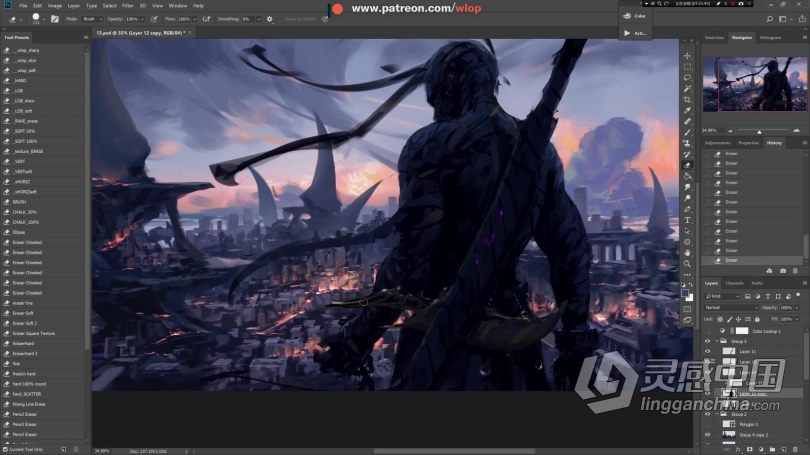Toggle Quick Mask mode icon
The width and height of the screenshot is (810, 455).
[x=687, y=309]
